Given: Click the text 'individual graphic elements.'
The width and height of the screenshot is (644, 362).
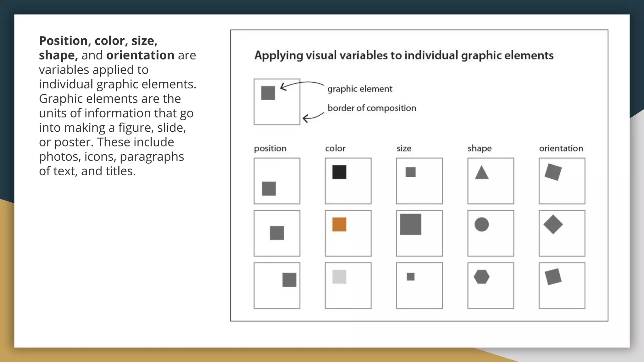Looking at the screenshot, I should 118,85.
